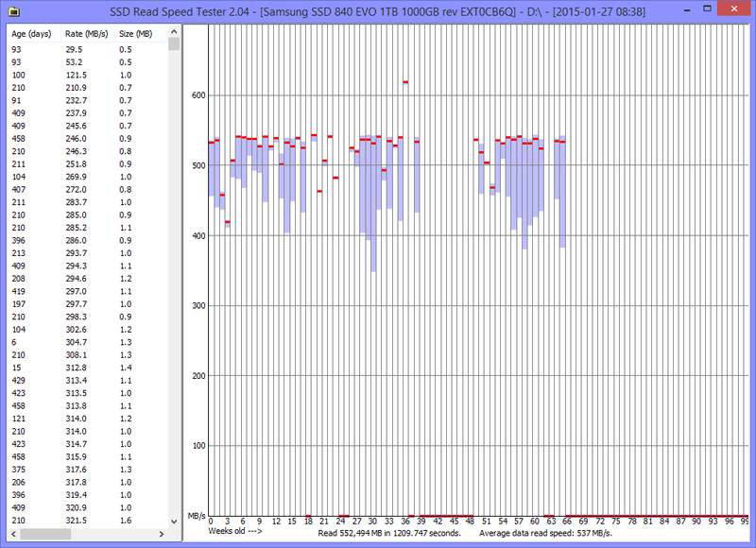The width and height of the screenshot is (756, 548).
Task: Select the row with rate 286.0
Action: (x=88, y=241)
